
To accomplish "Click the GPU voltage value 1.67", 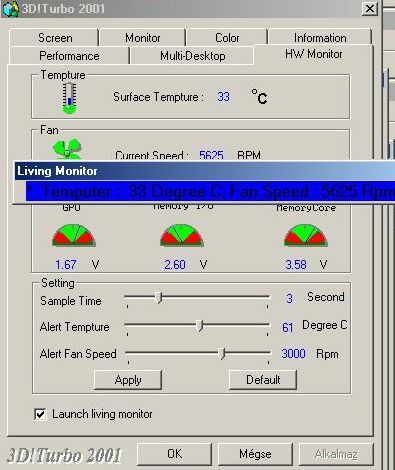I will [66, 265].
